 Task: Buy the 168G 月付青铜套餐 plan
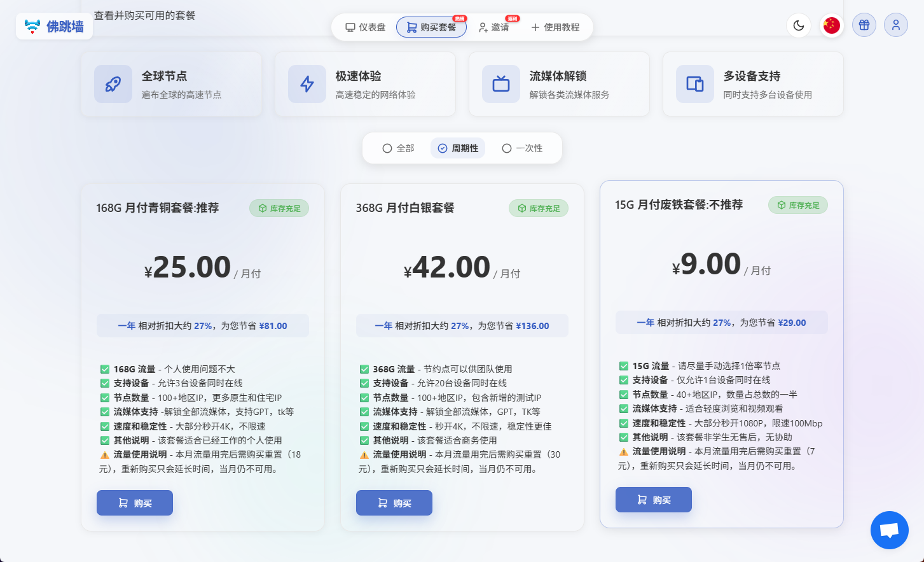pyautogui.click(x=135, y=503)
